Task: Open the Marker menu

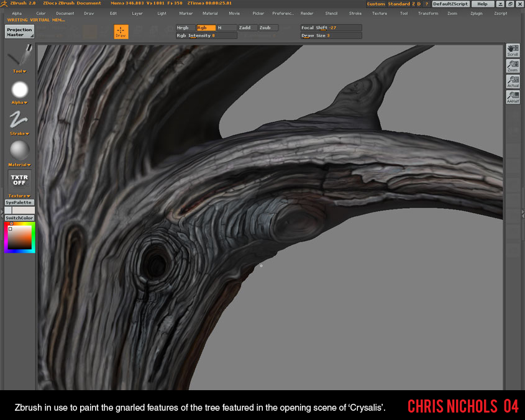Action: [186, 14]
